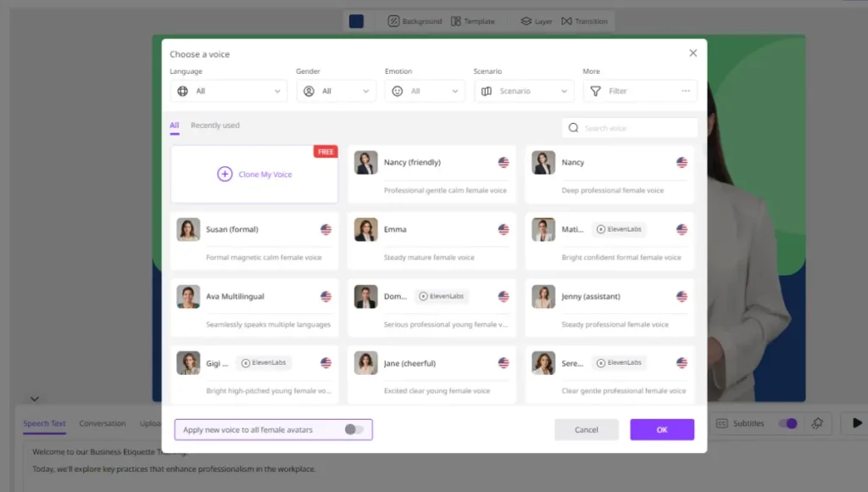Expand the Gender dropdown
This screenshot has height=492, width=868.
click(x=336, y=91)
